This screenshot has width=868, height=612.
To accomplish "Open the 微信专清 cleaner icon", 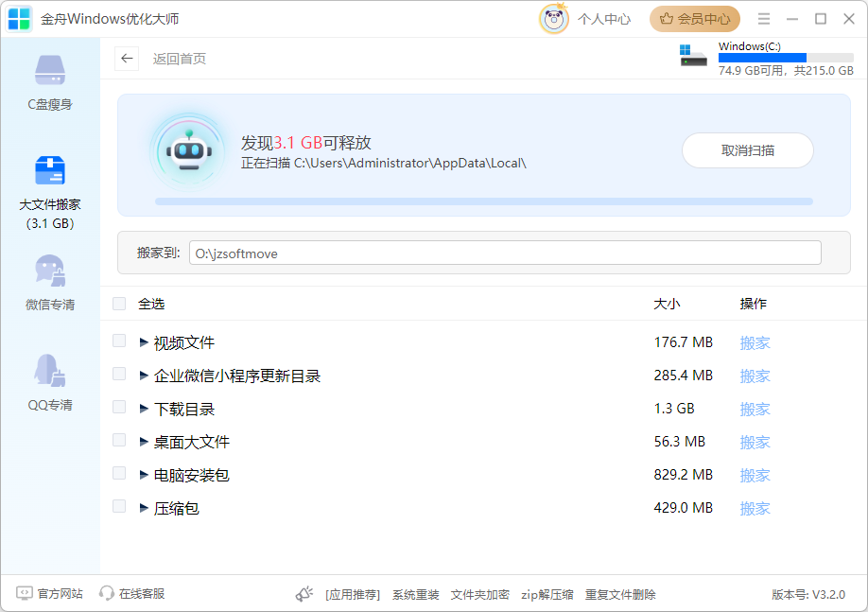I will click(x=50, y=271).
